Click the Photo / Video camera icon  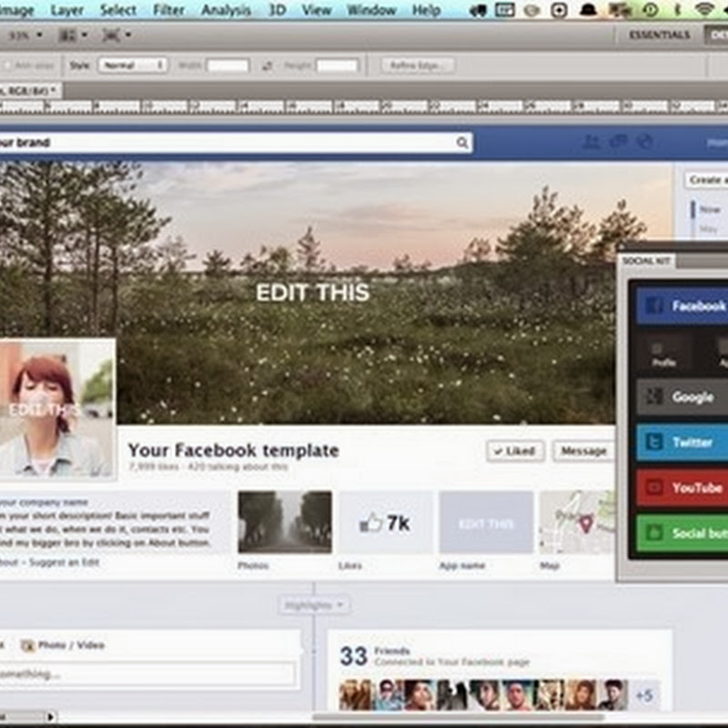point(28,645)
